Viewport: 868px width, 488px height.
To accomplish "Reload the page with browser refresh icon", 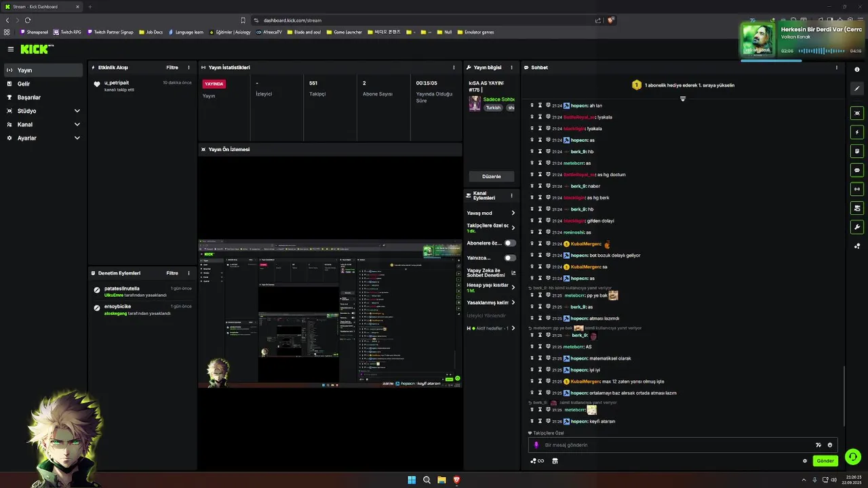I will [x=27, y=20].
